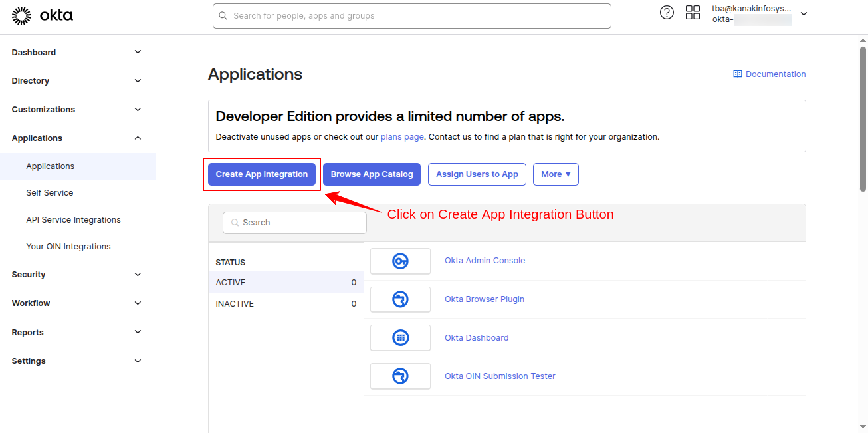
Task: Click the Okta Browser Plugin app icon
Action: [400, 299]
